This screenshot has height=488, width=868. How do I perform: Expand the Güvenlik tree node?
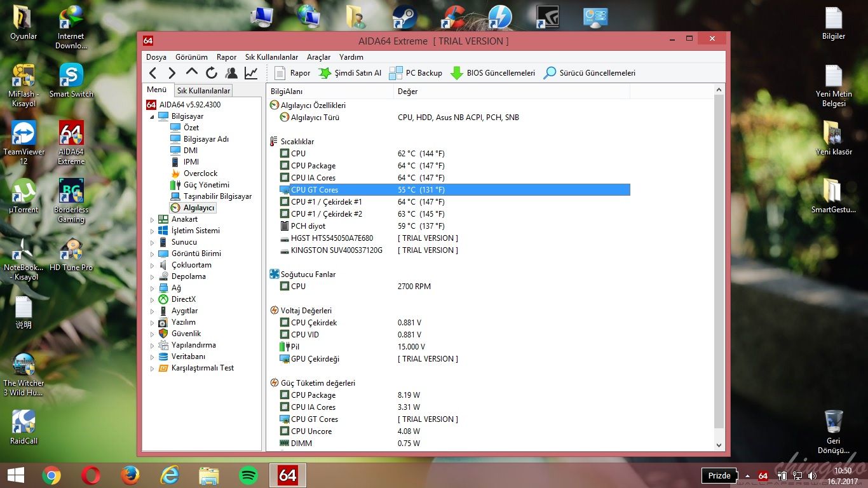152,334
